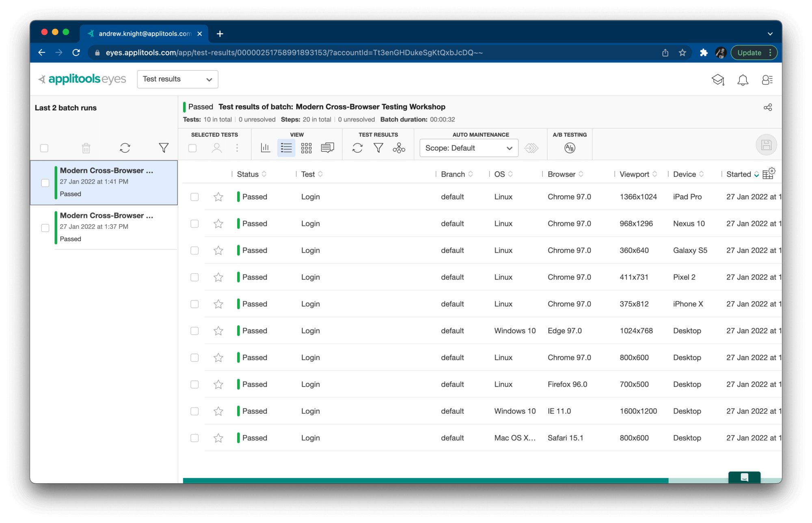Sort tests by the Browser column
812x523 pixels.
[x=565, y=174]
